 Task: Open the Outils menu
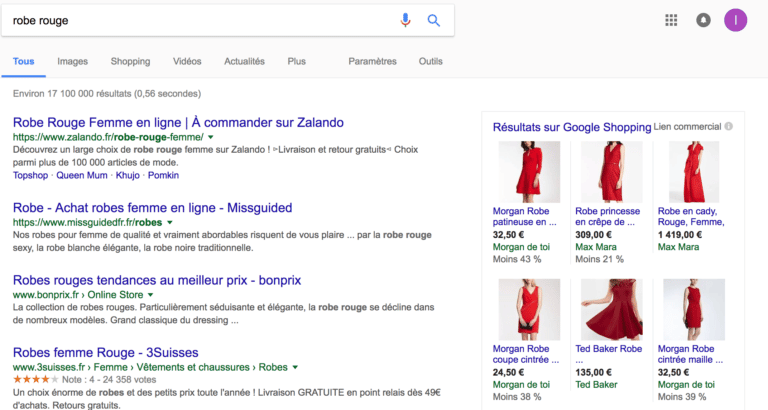click(x=431, y=61)
